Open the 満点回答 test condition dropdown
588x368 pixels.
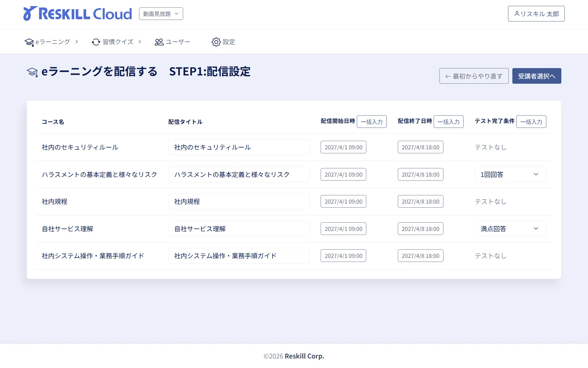(x=510, y=228)
